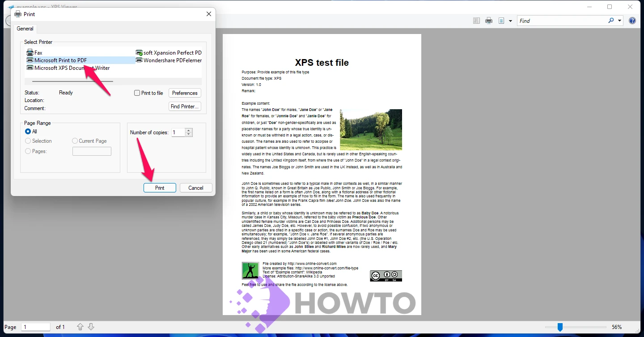Open the blue Help icon
This screenshot has width=644, height=337.
click(x=632, y=21)
